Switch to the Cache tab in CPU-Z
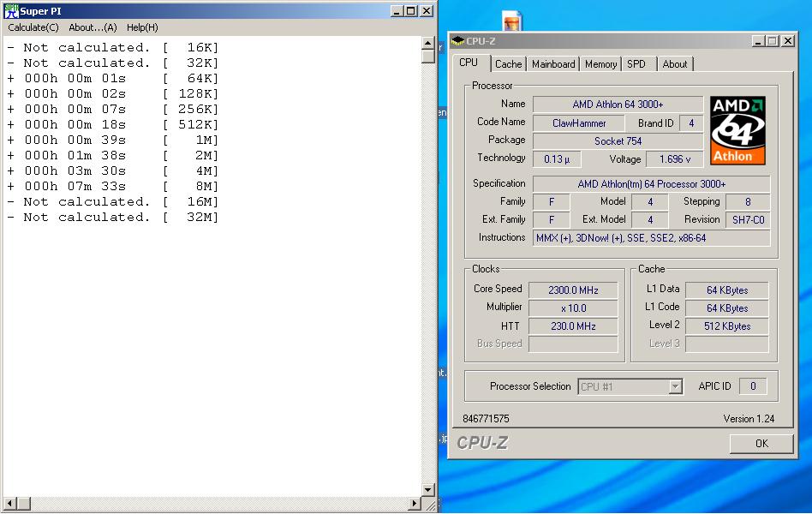 click(509, 63)
